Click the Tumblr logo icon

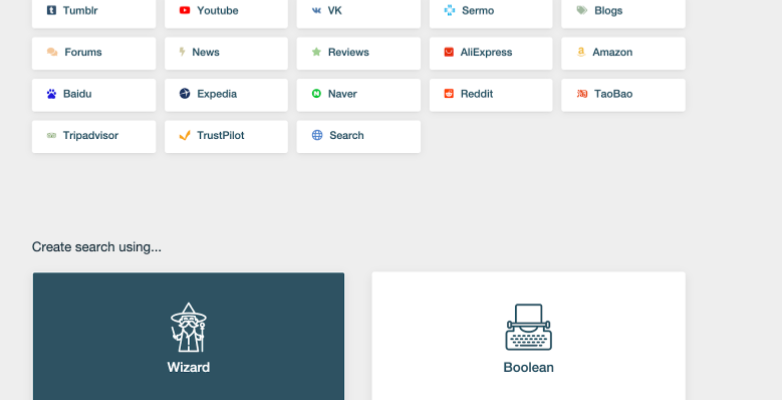tap(51, 10)
